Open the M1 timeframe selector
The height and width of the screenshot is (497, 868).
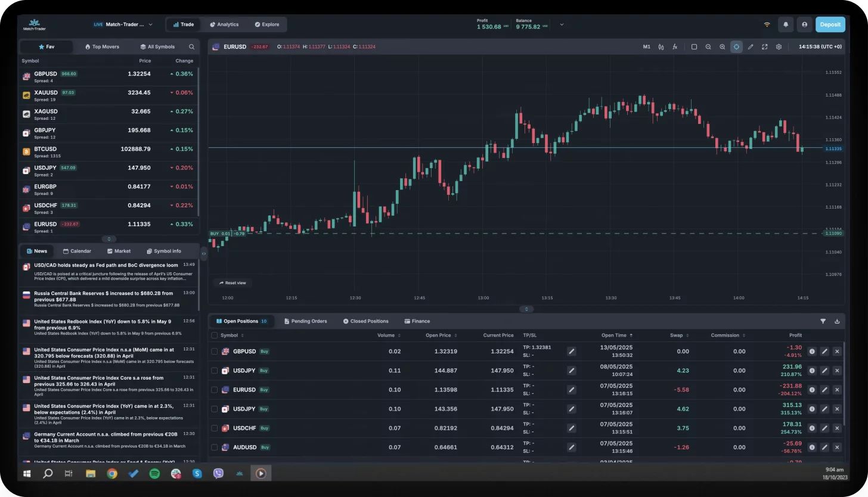tap(647, 46)
